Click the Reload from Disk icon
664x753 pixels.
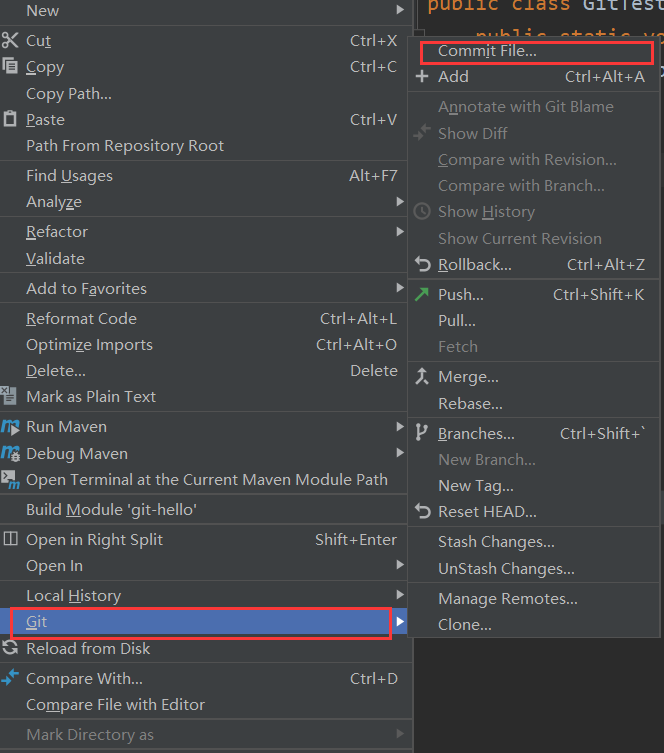[x=10, y=648]
